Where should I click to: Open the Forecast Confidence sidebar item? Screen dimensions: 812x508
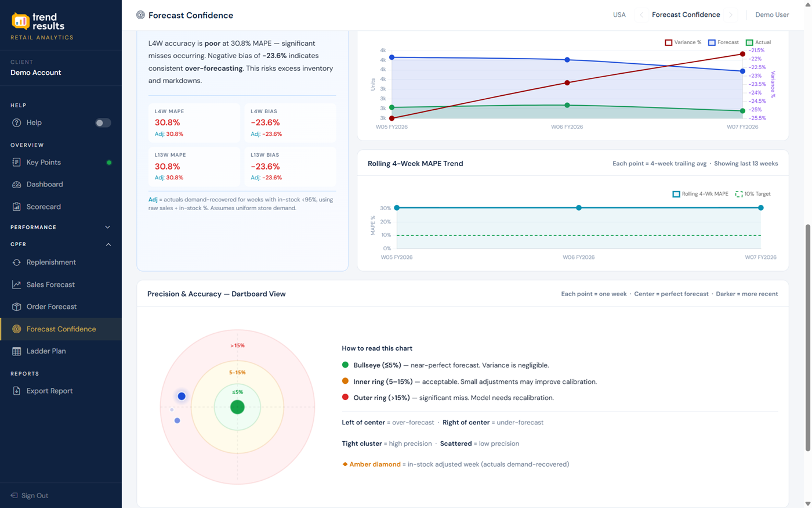point(61,329)
